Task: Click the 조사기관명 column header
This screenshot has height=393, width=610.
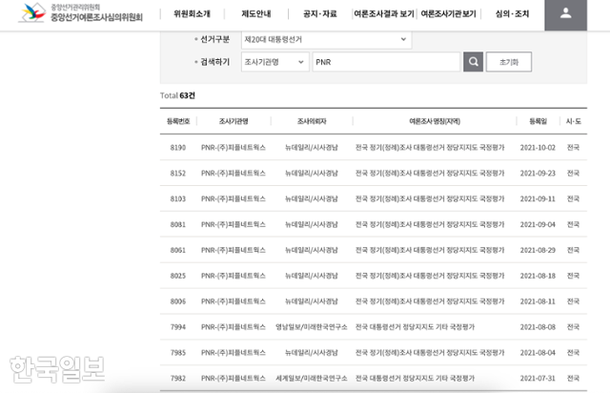Action: pyautogui.click(x=233, y=121)
